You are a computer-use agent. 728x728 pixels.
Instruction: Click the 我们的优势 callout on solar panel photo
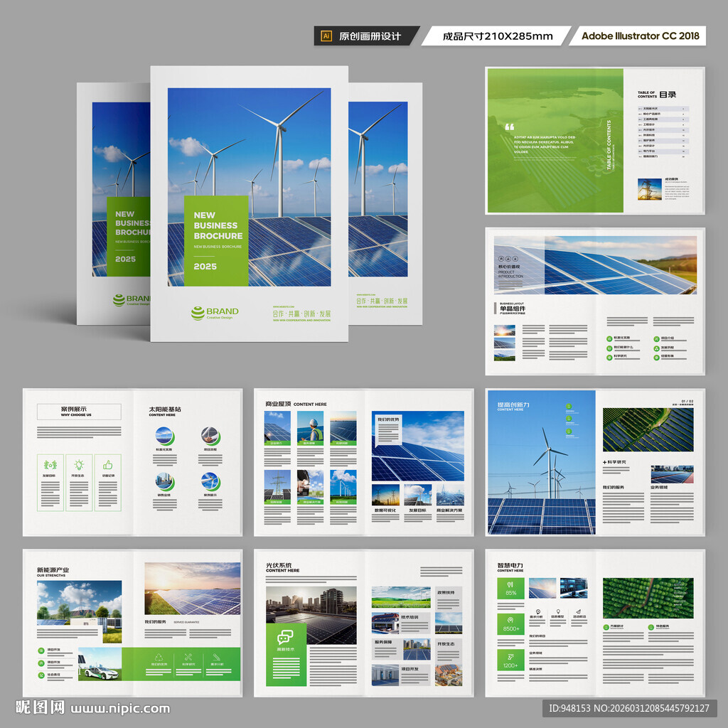coord(388,430)
